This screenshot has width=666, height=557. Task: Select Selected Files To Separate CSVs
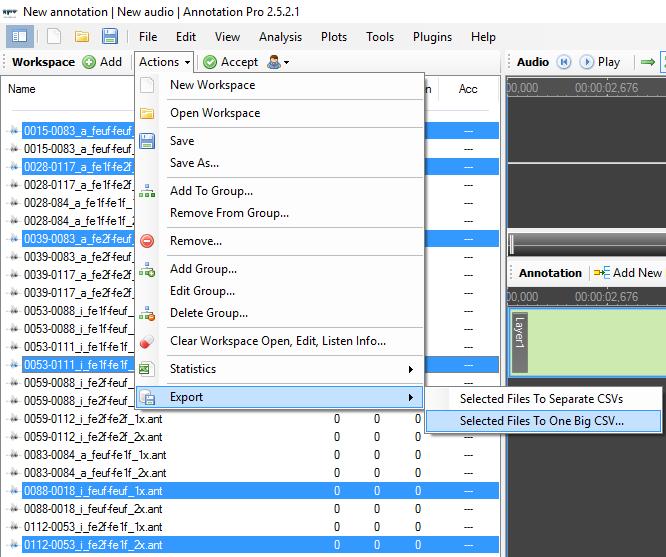[x=543, y=399]
